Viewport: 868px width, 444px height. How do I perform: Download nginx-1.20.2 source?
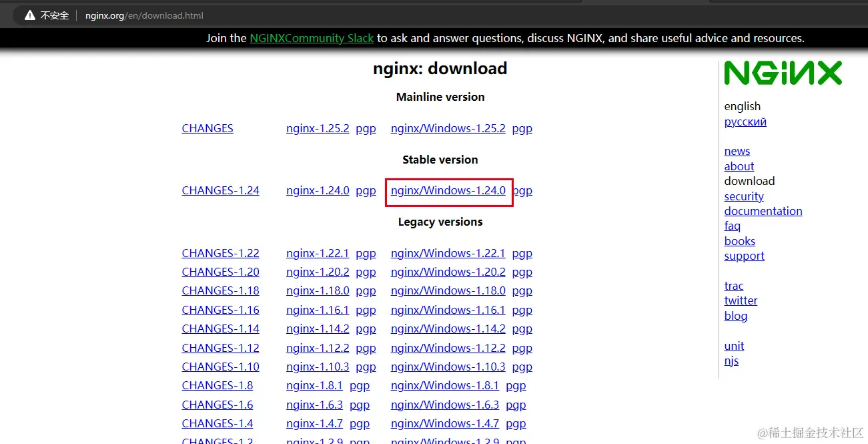318,272
